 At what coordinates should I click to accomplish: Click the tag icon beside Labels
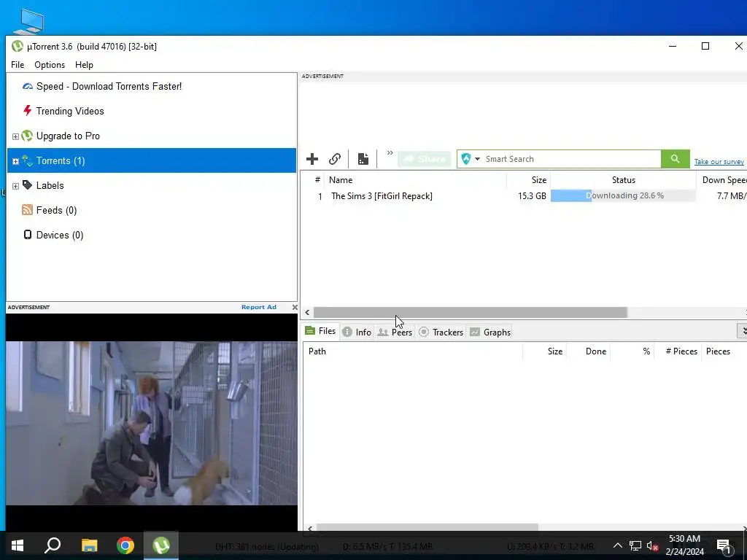28,185
